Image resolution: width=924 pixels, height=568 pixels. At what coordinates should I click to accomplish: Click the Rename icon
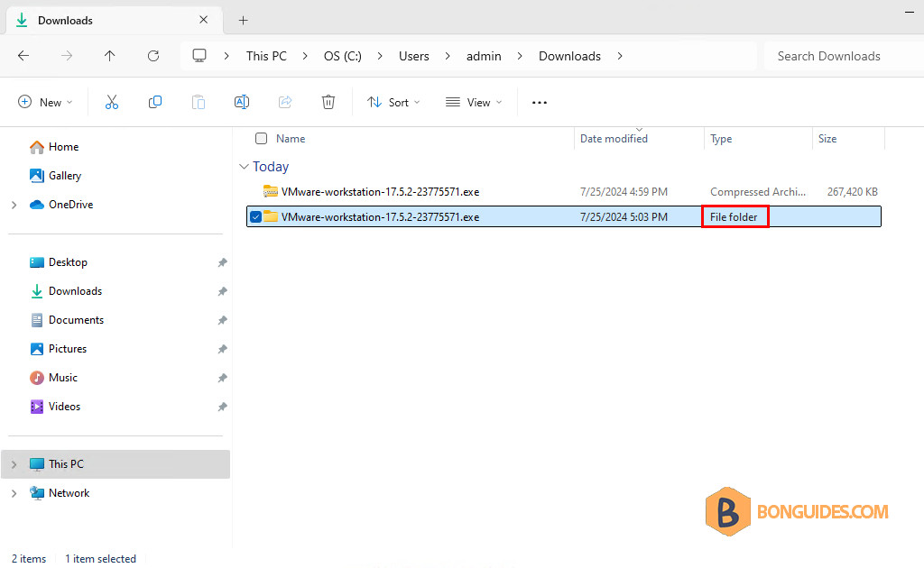tap(242, 103)
